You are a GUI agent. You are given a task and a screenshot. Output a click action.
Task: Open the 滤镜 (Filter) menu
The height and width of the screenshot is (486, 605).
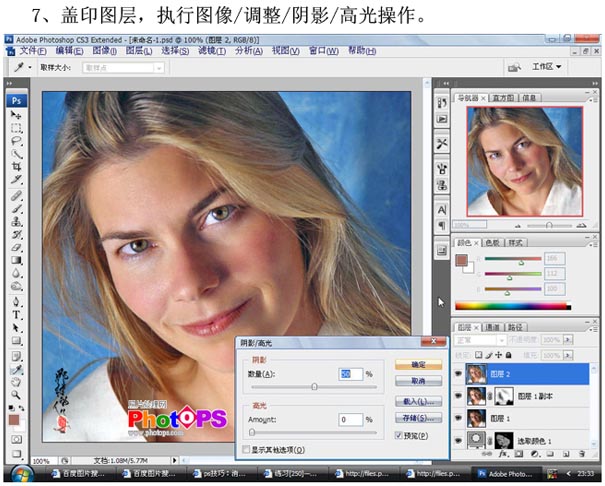(x=209, y=50)
